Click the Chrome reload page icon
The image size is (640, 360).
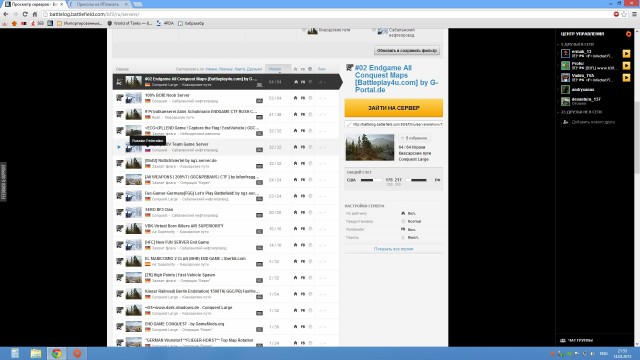[x=25, y=14]
